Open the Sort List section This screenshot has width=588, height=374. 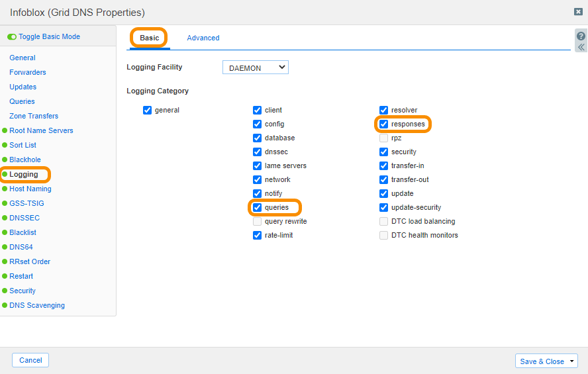click(x=23, y=145)
